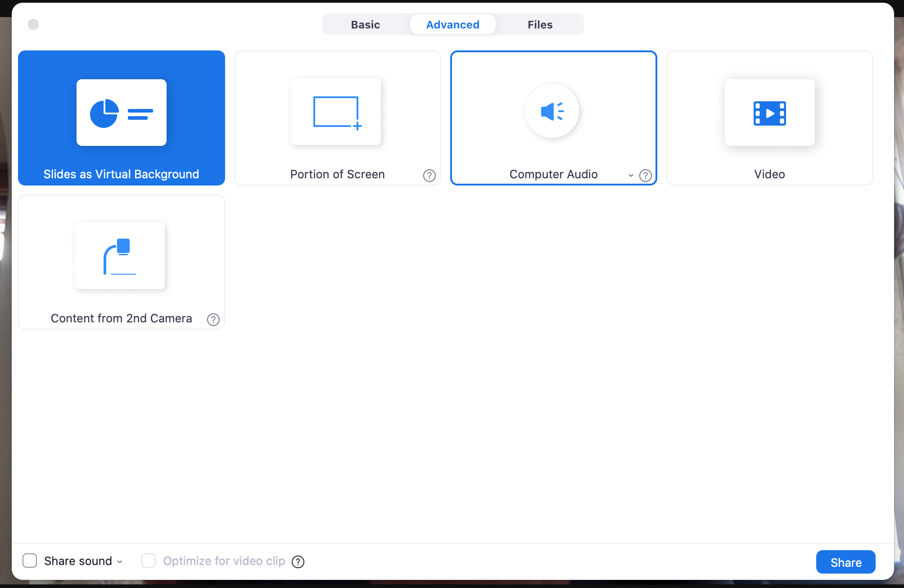Select the Slides as Virtual Background icon

pyautogui.click(x=122, y=113)
